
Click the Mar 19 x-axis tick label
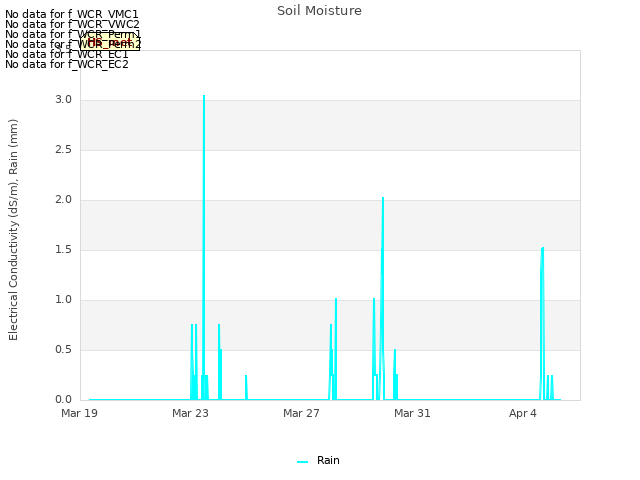[x=80, y=413]
